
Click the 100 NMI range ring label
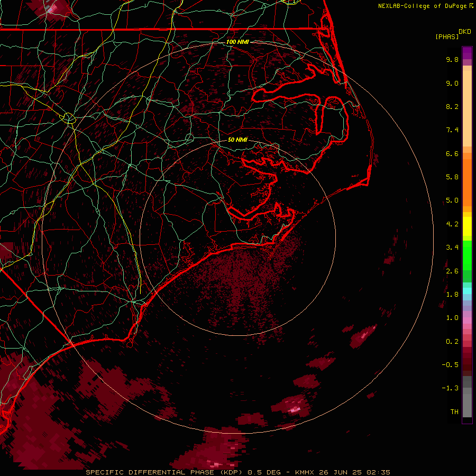click(x=237, y=42)
